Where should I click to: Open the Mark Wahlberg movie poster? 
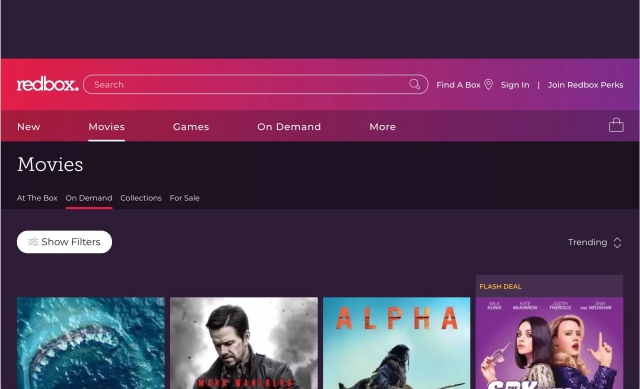pyautogui.click(x=244, y=343)
